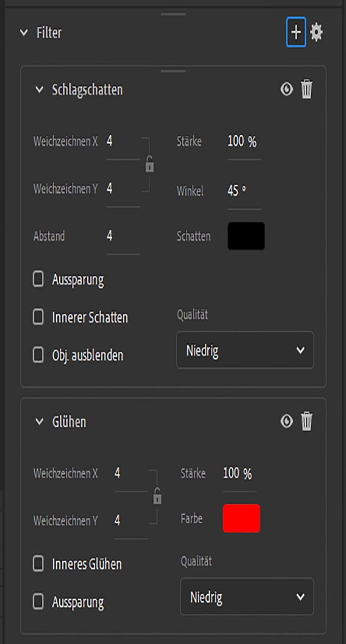
Task: Click the blur link lock in Glühen
Action: [158, 497]
